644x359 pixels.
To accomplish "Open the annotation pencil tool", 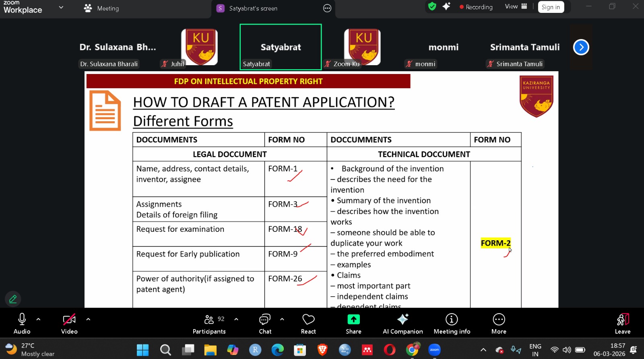I will 13,299.
